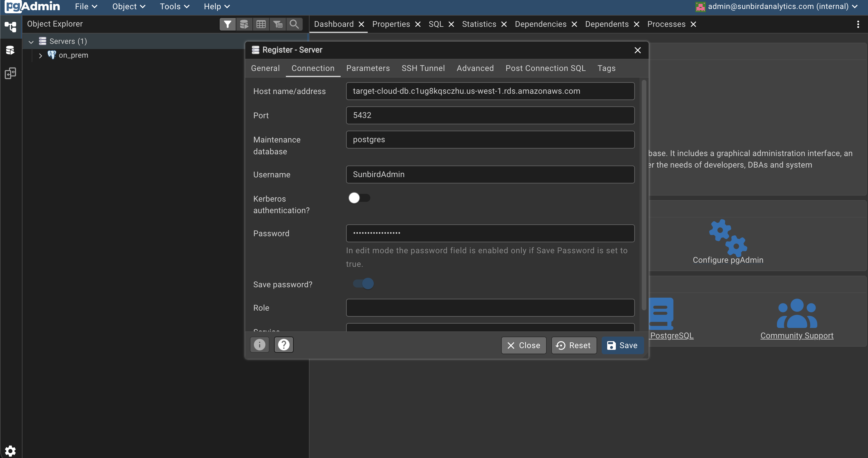Expand the on_prem server node
Image resolution: width=868 pixels, height=458 pixels.
click(40, 55)
